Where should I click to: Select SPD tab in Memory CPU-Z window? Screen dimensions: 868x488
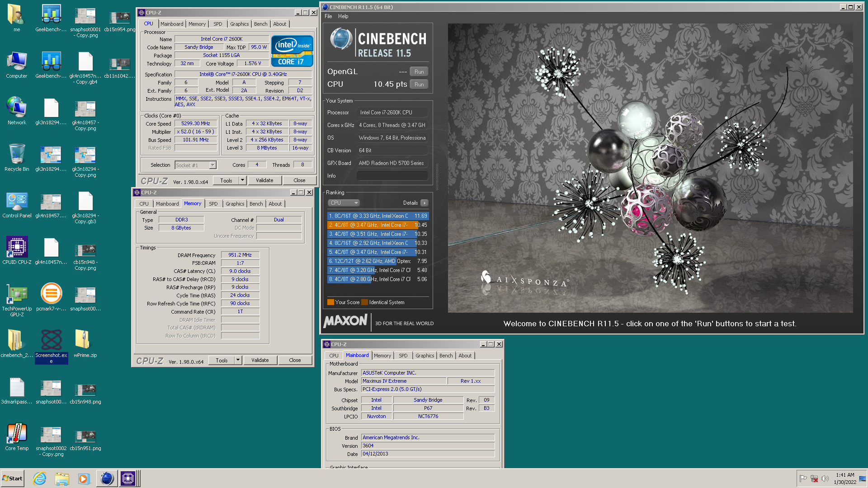[x=213, y=204]
